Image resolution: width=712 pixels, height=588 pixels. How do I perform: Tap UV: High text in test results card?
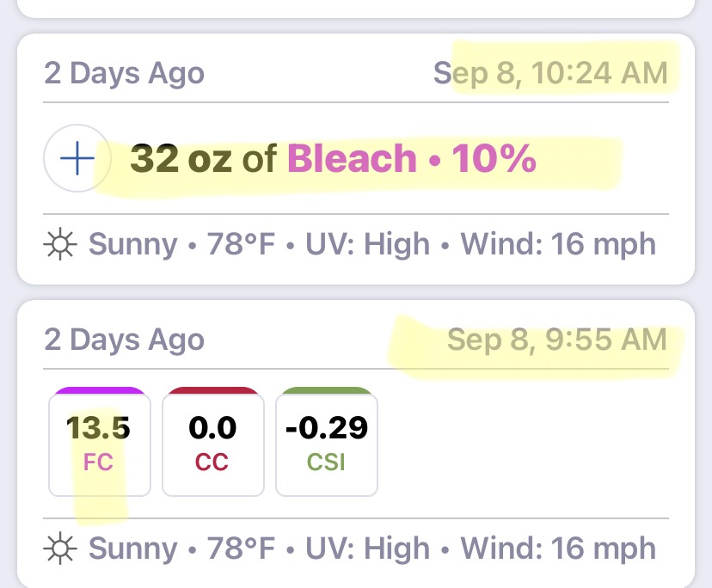point(368,548)
